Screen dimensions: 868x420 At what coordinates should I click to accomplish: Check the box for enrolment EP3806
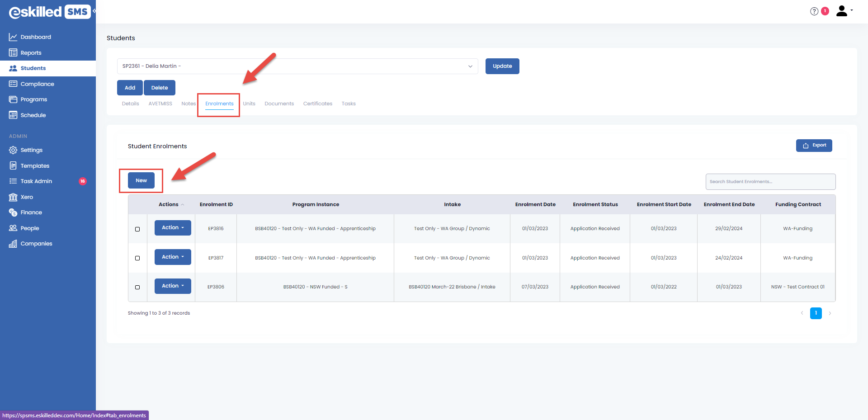click(x=137, y=287)
